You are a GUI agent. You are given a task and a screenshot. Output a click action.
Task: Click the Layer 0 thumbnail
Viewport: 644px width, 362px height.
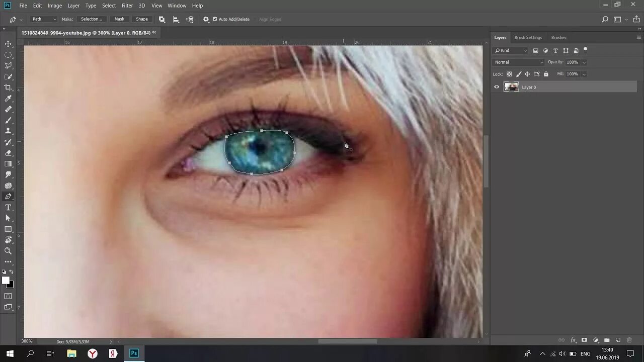pos(511,87)
